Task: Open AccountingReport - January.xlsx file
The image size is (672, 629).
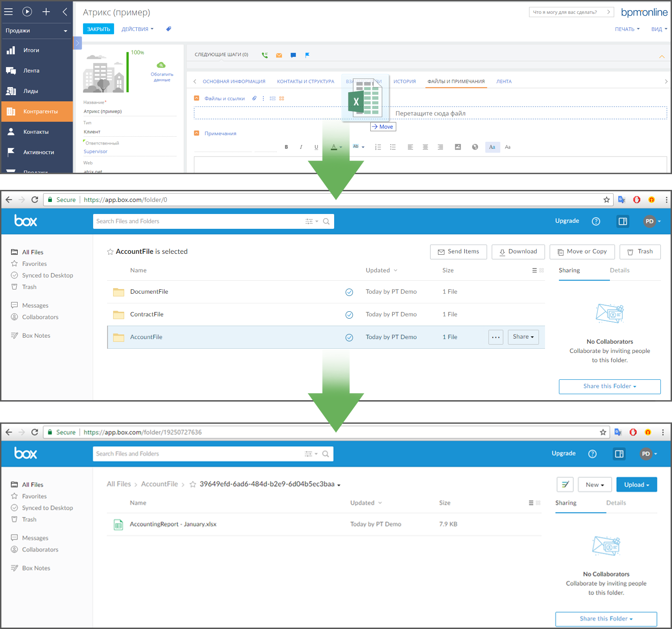Action: pos(173,524)
